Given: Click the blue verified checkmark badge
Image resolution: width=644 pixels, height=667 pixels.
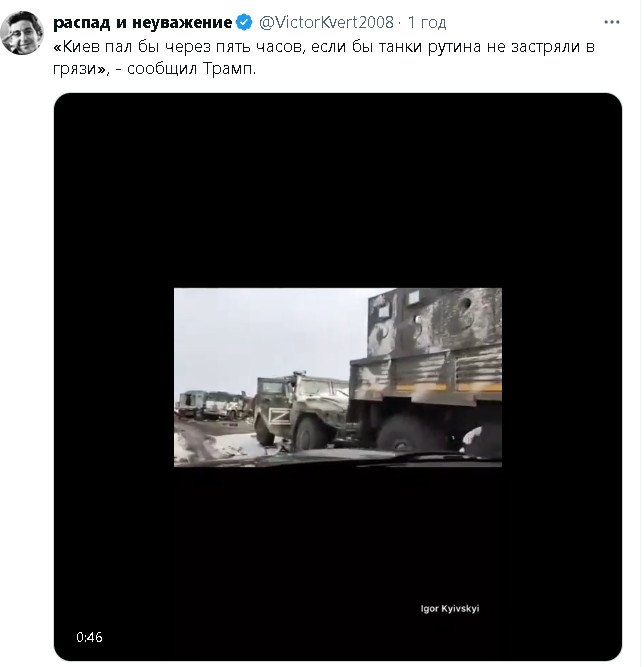Looking at the screenshot, I should tap(244, 22).
